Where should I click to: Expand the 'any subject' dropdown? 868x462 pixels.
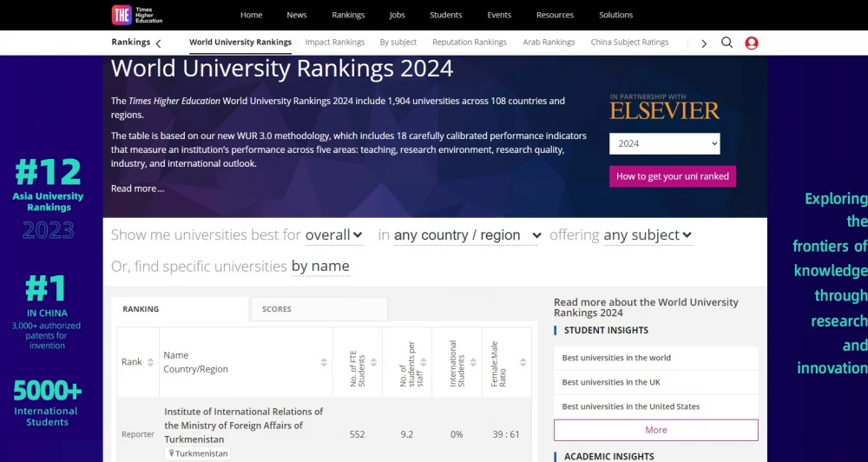click(x=648, y=235)
